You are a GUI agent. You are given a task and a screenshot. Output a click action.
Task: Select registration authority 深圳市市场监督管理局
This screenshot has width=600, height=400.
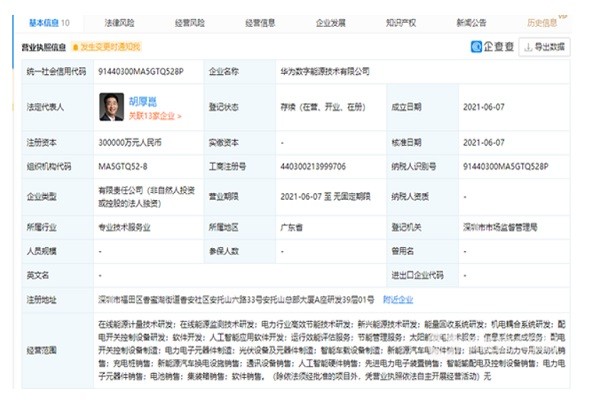(500, 227)
